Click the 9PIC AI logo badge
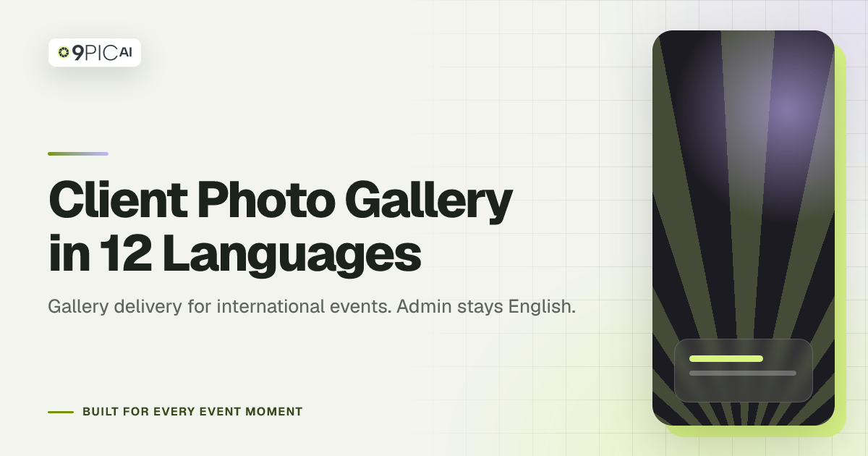 [95, 52]
